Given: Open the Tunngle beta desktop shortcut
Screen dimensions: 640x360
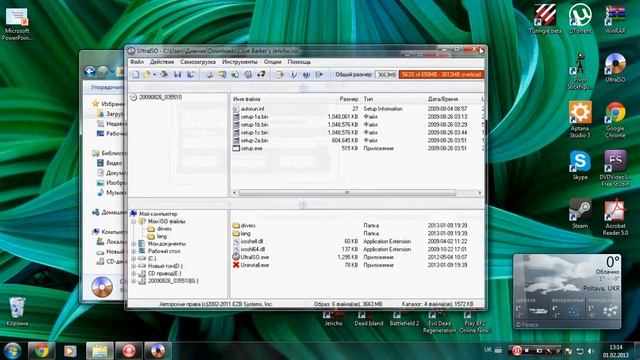Looking at the screenshot, I should tap(545, 19).
